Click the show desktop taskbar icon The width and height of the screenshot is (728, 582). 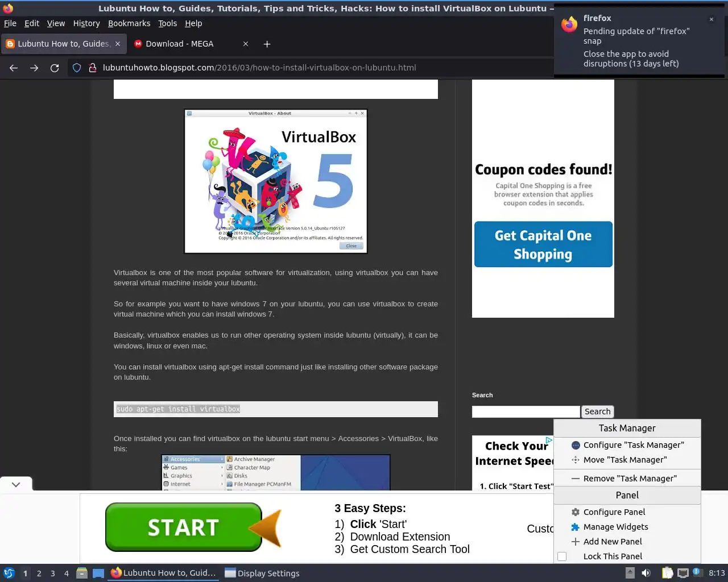[98, 573]
